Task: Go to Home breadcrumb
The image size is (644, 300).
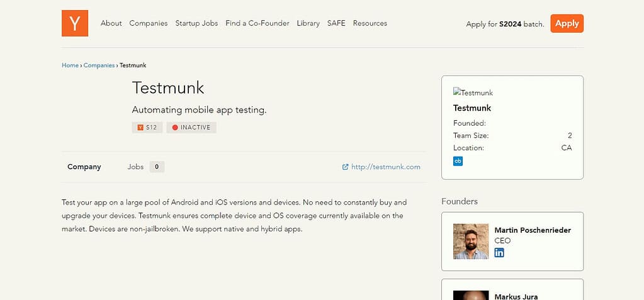Action: click(x=71, y=65)
